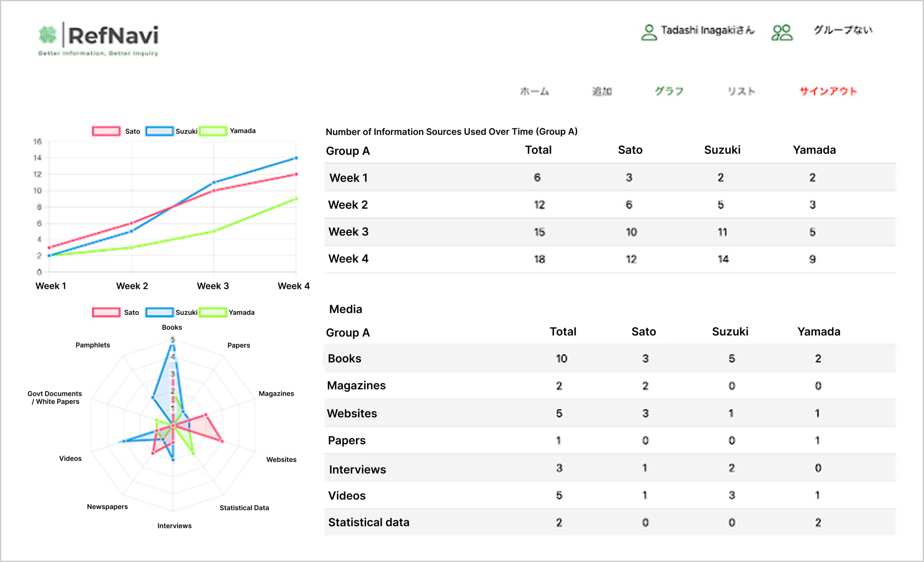Click the user profile icon
The height and width of the screenshot is (562, 924).
pos(649,32)
